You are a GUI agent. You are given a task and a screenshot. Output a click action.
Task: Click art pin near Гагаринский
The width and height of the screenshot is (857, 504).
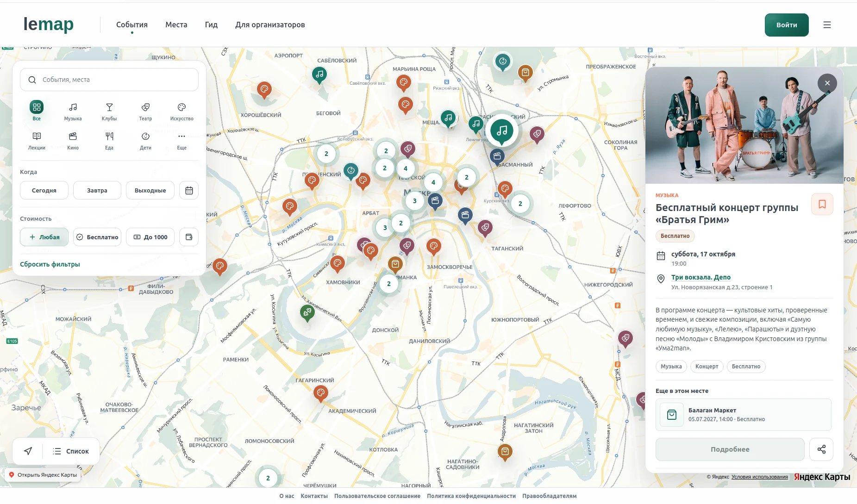coord(320,393)
